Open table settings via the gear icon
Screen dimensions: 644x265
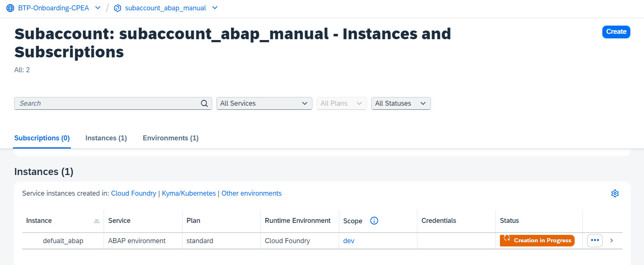tap(615, 193)
